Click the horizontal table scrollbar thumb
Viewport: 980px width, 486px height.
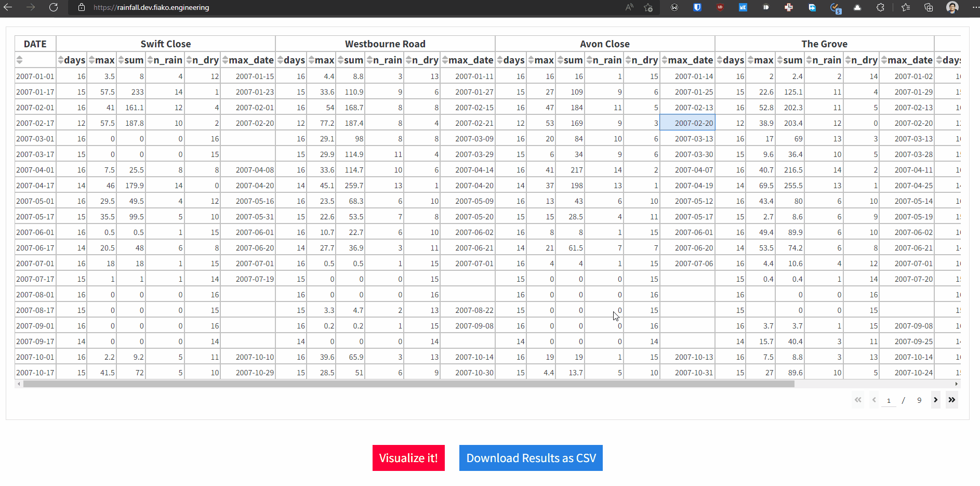409,384
